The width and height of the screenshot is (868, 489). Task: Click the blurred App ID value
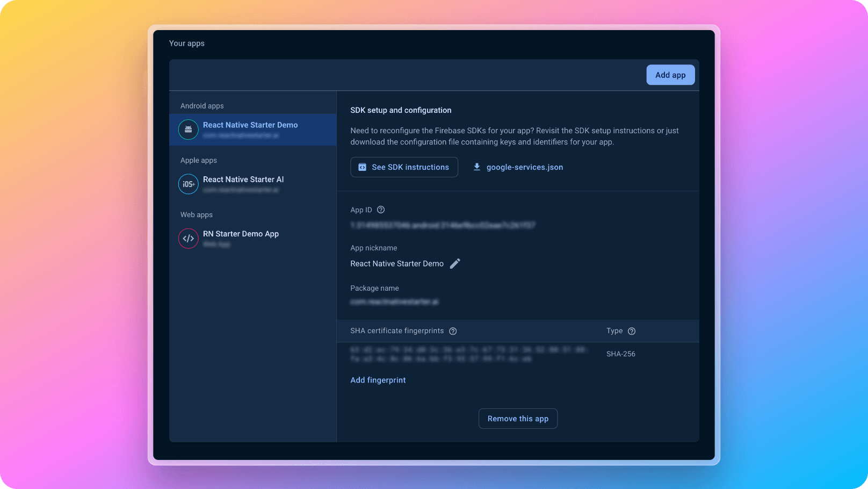point(443,225)
